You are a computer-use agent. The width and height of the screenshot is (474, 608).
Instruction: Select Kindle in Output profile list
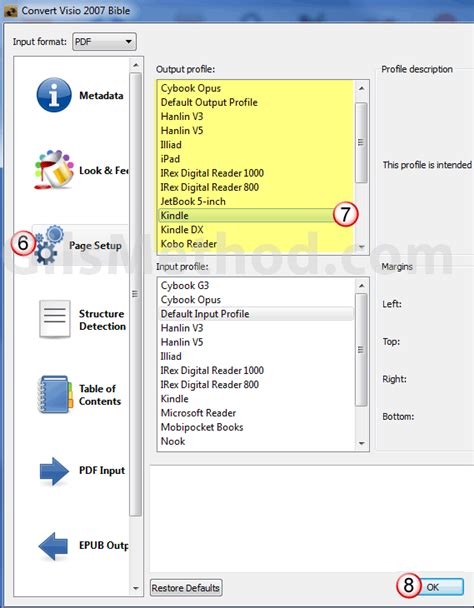(256, 216)
